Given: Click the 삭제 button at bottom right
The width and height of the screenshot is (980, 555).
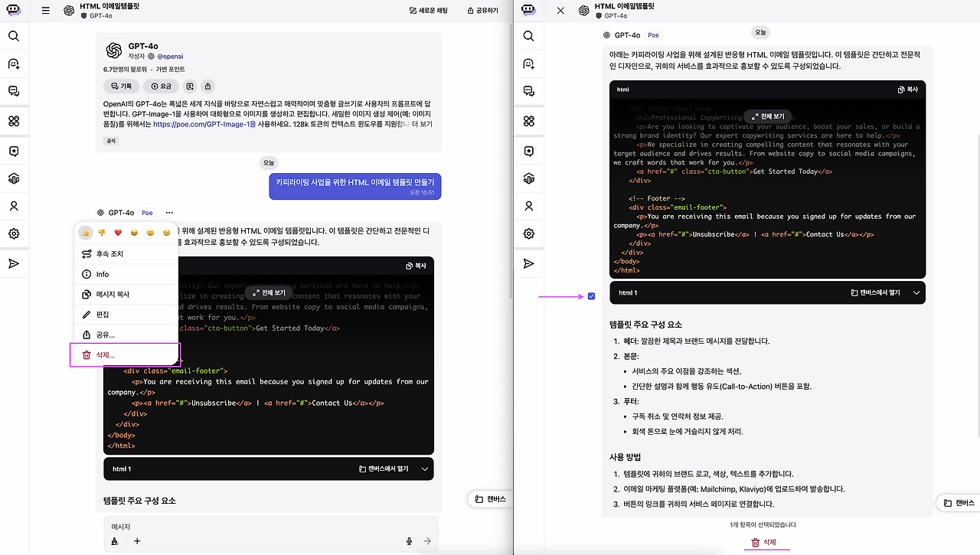Looking at the screenshot, I should (x=763, y=542).
